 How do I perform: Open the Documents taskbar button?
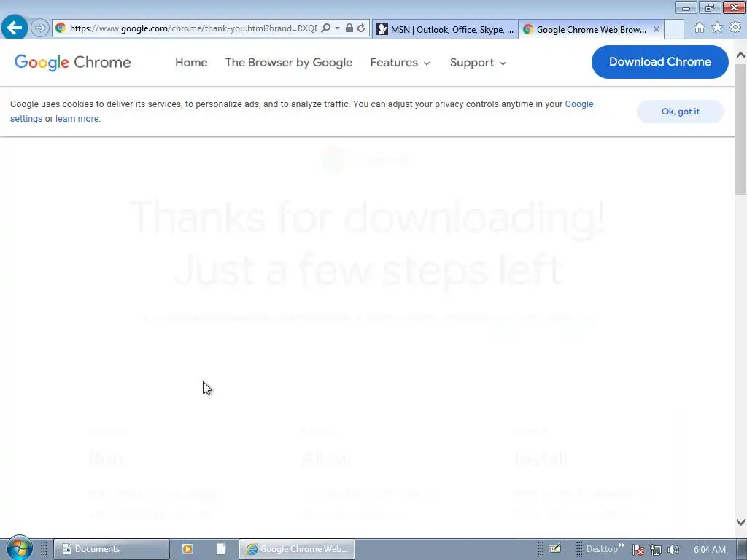(112, 549)
